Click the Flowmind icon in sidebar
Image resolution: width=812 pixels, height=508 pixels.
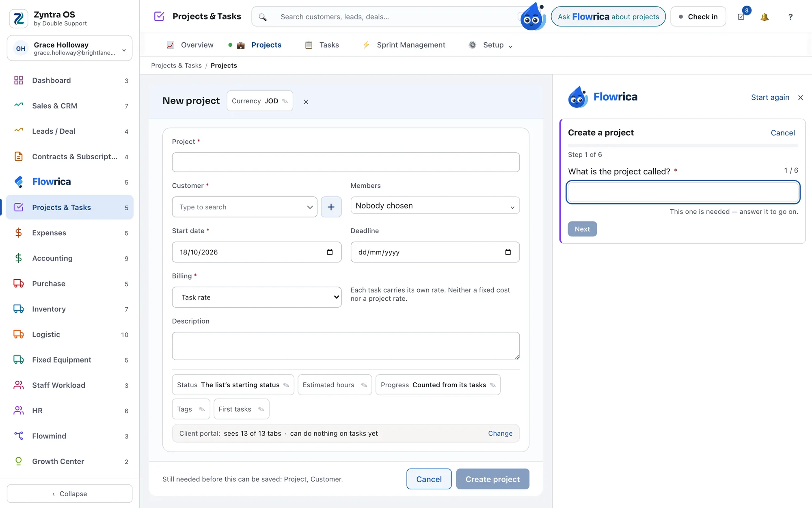coord(19,436)
